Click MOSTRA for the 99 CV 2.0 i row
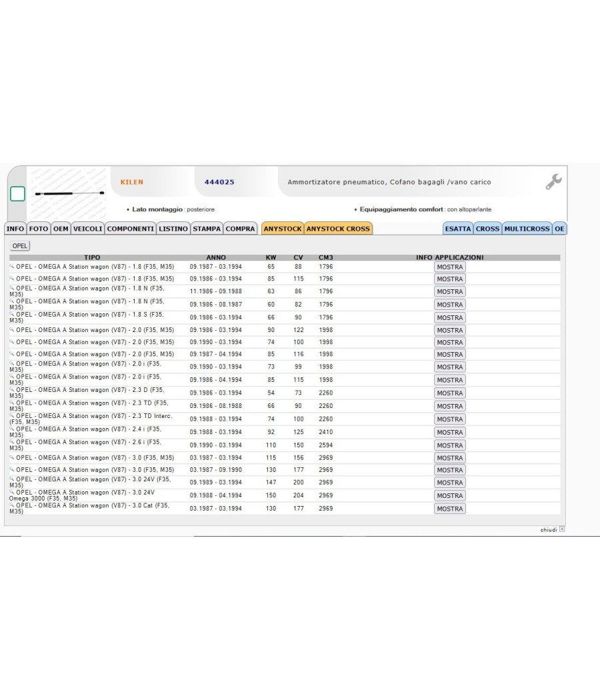The height and width of the screenshot is (700, 600). point(449,367)
